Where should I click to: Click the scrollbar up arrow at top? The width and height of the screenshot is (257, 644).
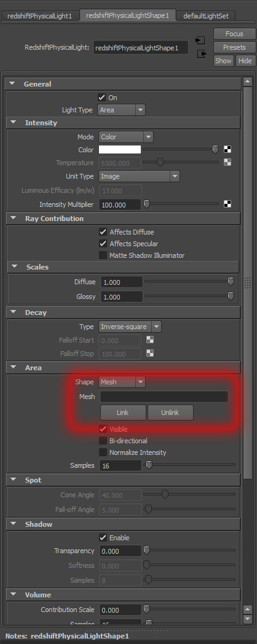pos(248,82)
